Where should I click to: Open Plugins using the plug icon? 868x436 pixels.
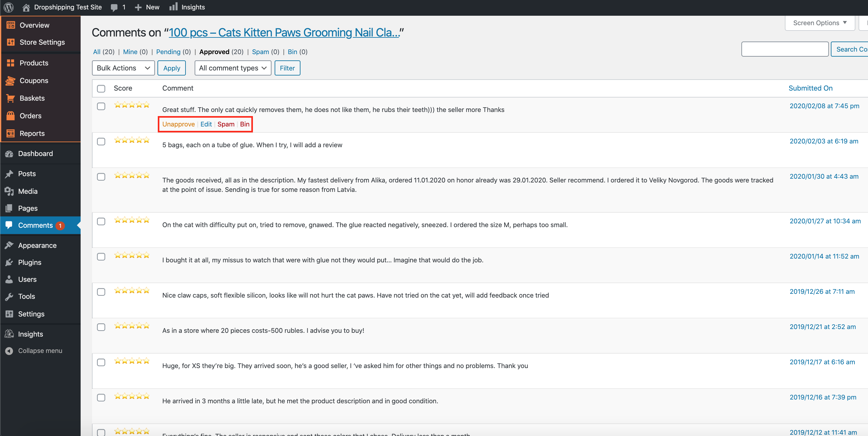[x=9, y=262]
